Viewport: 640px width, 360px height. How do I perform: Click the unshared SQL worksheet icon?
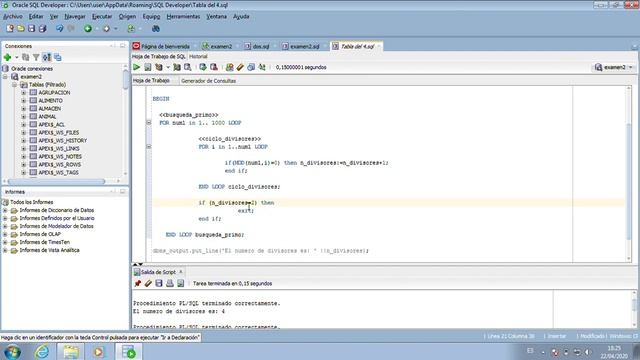pos(229,67)
